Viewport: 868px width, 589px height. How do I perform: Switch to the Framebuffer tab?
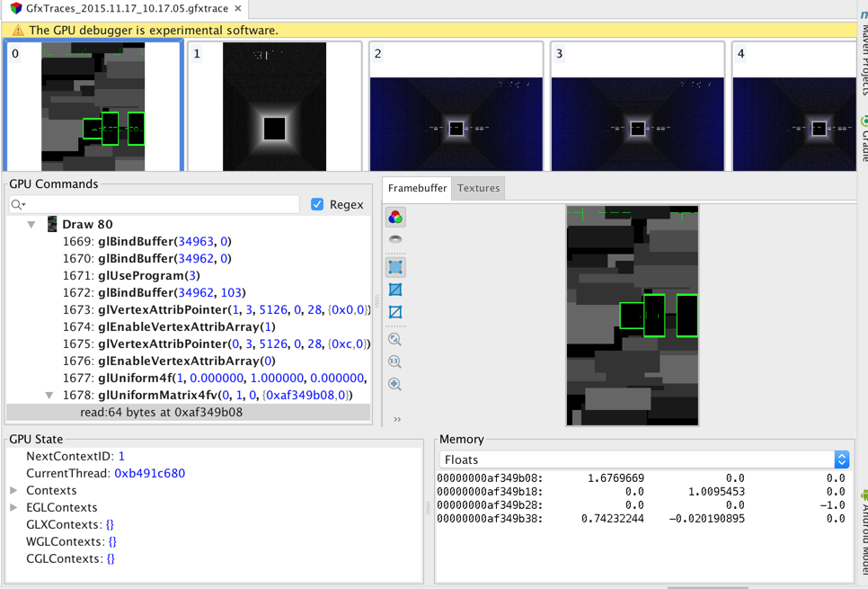417,188
